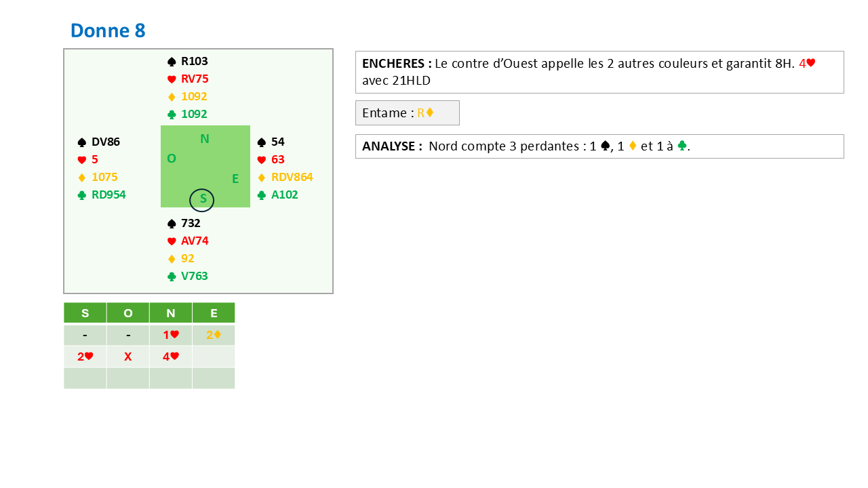Click the heart icon beside RV75
The height and width of the screenshot is (488, 868).
click(x=172, y=79)
